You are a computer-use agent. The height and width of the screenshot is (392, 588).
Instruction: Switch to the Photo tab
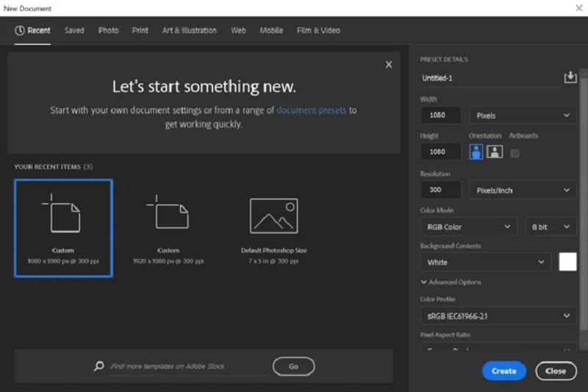pyautogui.click(x=108, y=31)
